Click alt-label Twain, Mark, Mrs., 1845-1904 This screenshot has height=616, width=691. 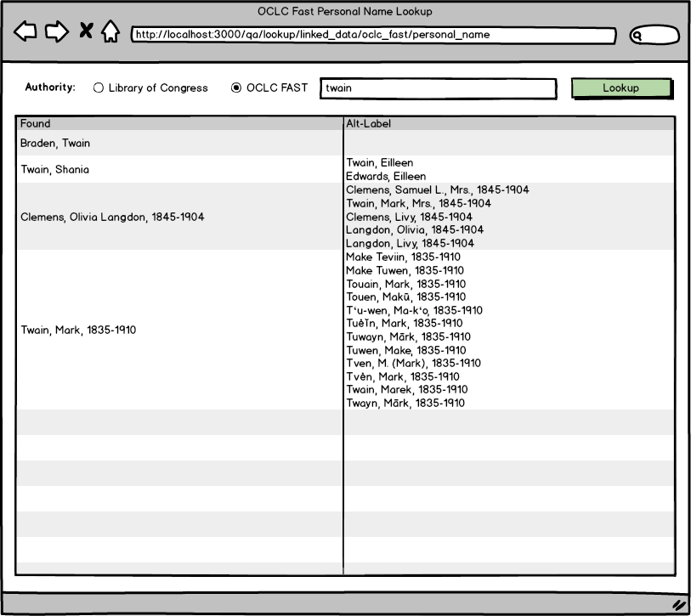[x=419, y=203]
